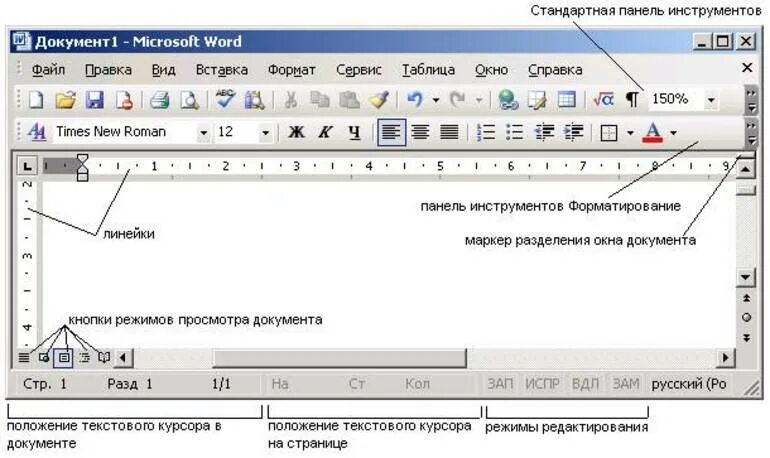This screenshot has width=770, height=458.
Task: Insert a hyperlink using the globe icon
Action: (x=508, y=100)
